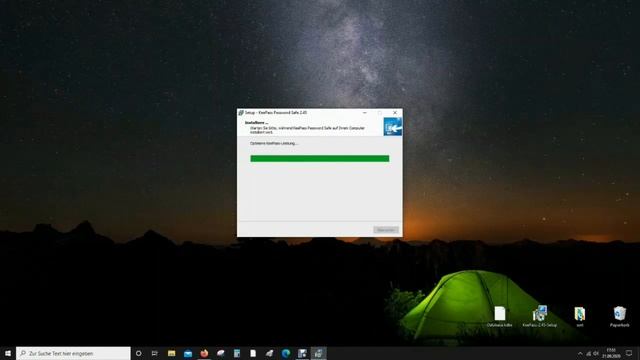This screenshot has width=640, height=360.
Task: Select the Papierkorb recycle bin icon
Action: point(619,316)
